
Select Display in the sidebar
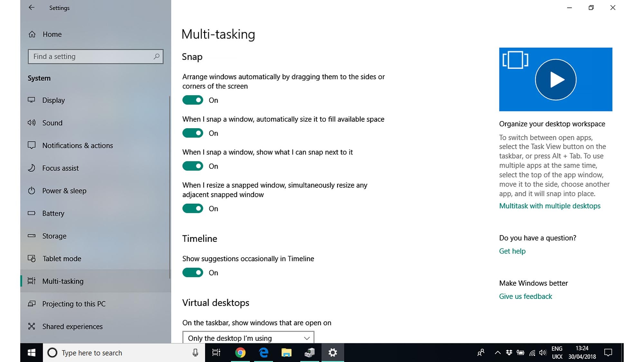pos(95,100)
